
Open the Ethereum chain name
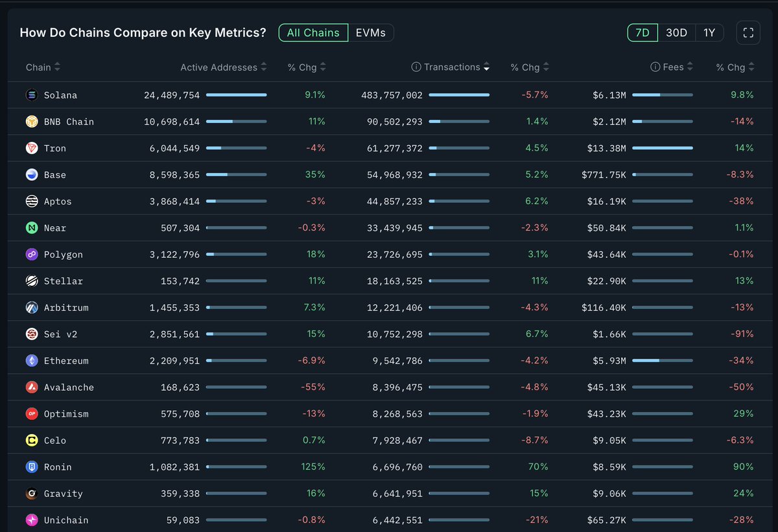pyautogui.click(x=66, y=361)
